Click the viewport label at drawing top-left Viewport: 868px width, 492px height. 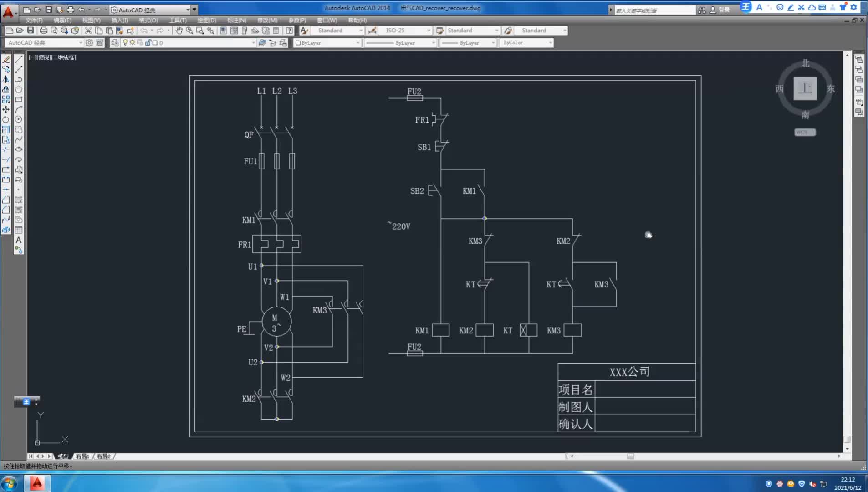pyautogui.click(x=53, y=57)
